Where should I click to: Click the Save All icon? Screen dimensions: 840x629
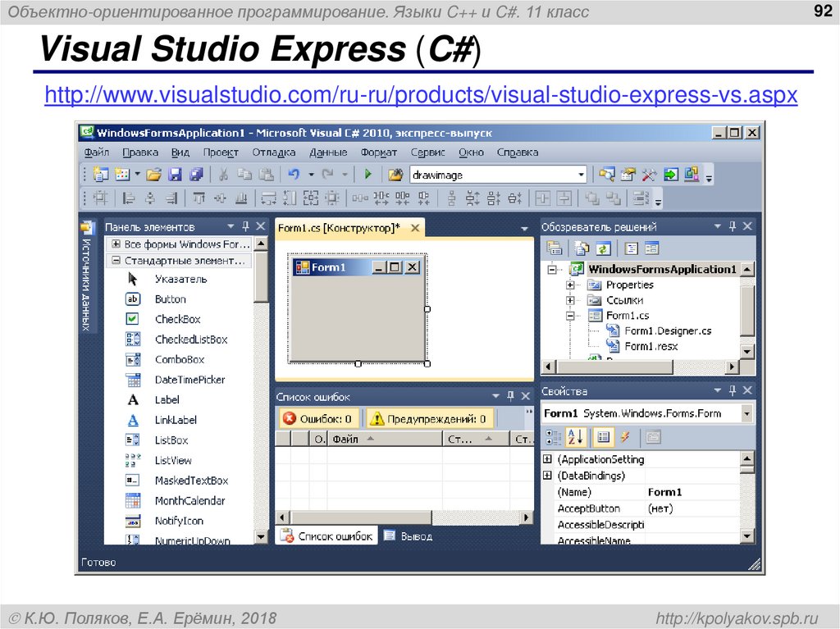(197, 175)
